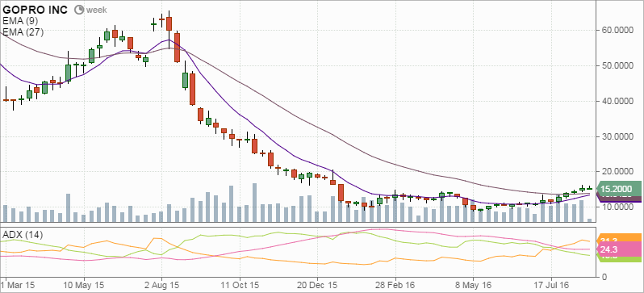Click the clock icon beside week
This screenshot has height=293, width=644.
coord(79,10)
